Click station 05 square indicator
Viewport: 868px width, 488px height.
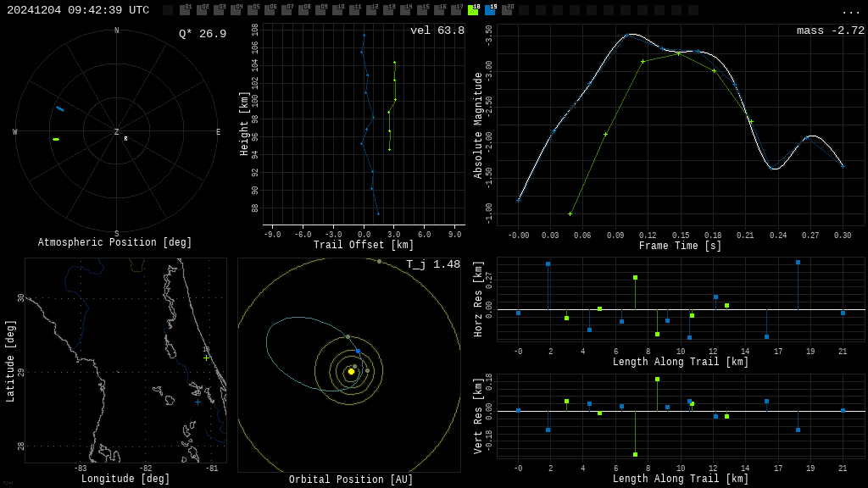click(x=253, y=10)
